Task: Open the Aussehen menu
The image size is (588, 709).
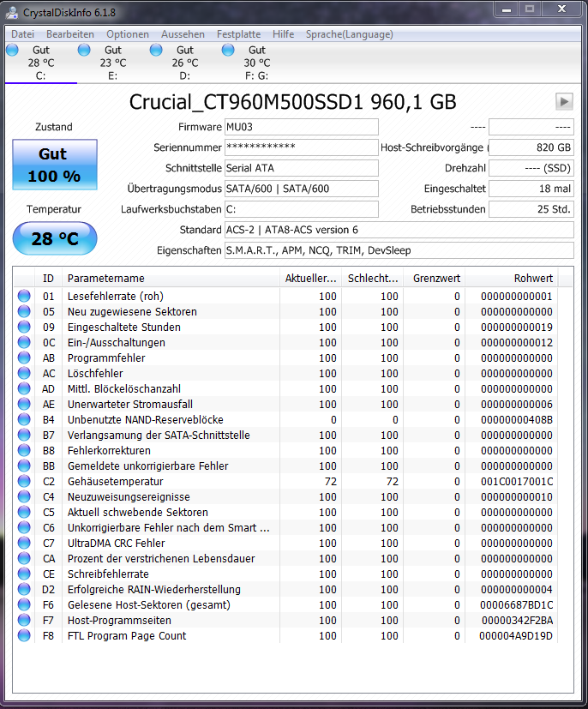Action: click(183, 34)
